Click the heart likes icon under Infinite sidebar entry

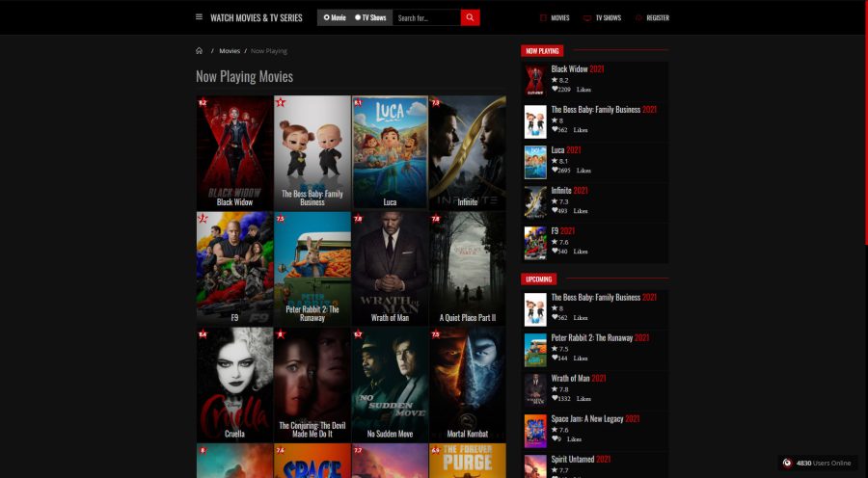tap(555, 211)
